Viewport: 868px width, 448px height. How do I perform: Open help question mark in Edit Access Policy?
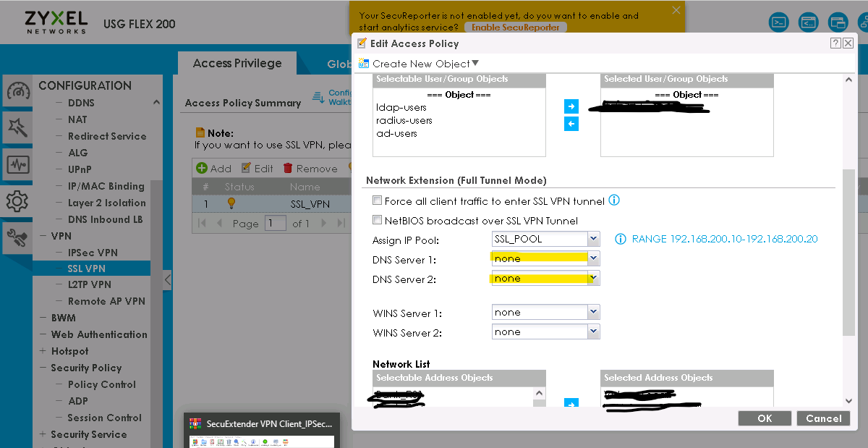[835, 43]
